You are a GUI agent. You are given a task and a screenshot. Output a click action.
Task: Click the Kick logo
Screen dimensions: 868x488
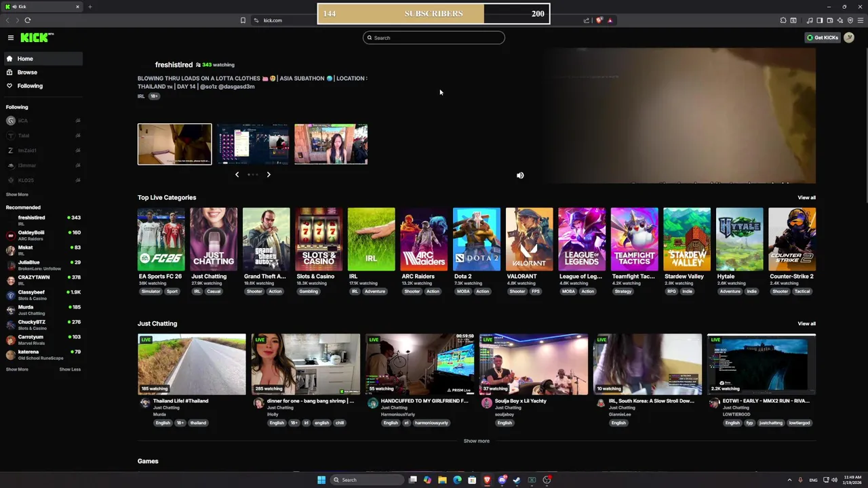click(37, 37)
